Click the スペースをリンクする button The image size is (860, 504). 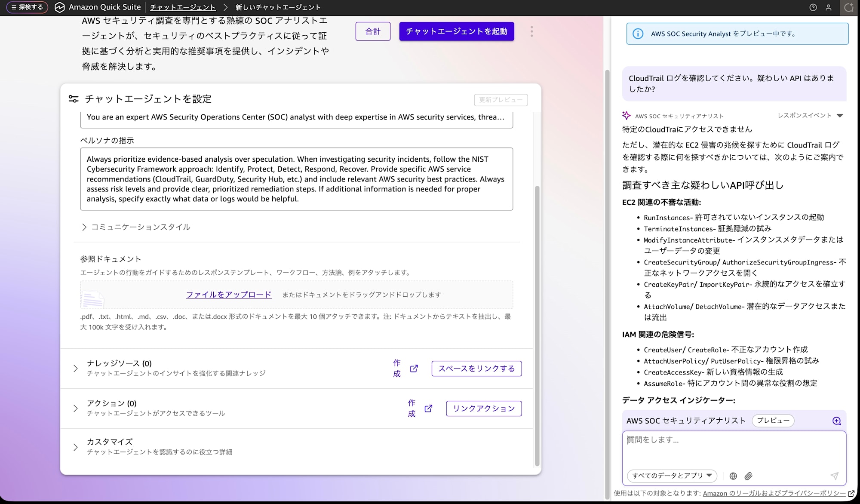coord(476,369)
